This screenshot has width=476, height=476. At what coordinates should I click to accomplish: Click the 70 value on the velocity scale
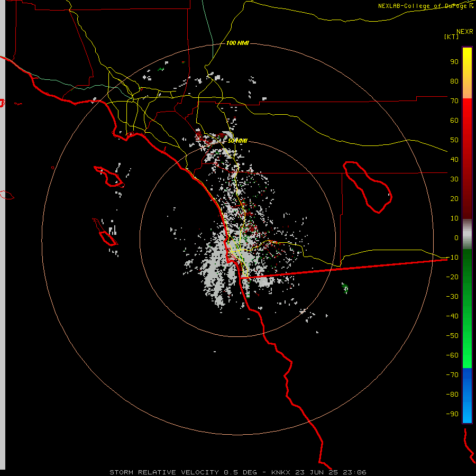pos(454,101)
